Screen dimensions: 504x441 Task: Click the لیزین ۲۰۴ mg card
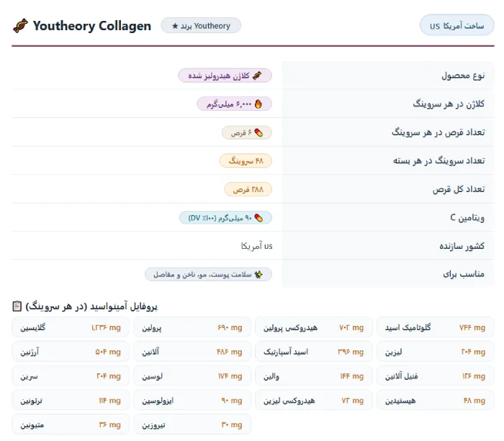tap(435, 352)
